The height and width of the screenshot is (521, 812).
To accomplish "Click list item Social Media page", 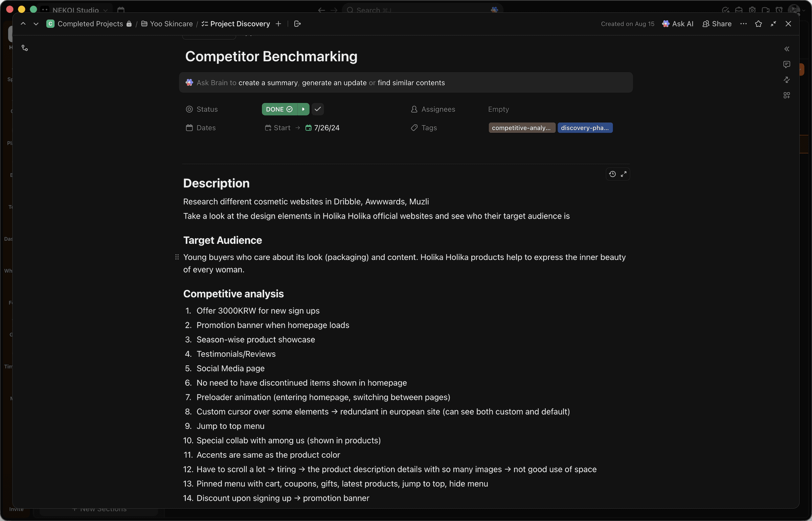I will click(230, 368).
